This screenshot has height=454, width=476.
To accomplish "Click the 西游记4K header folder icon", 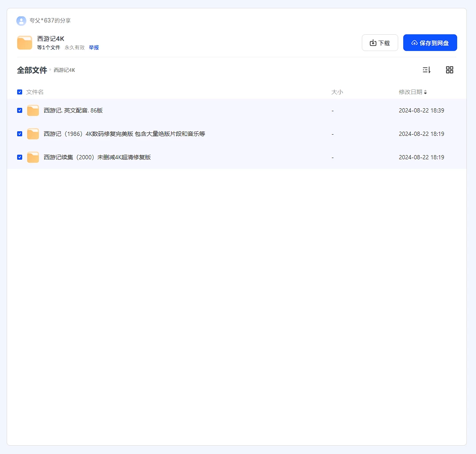I will pos(25,43).
